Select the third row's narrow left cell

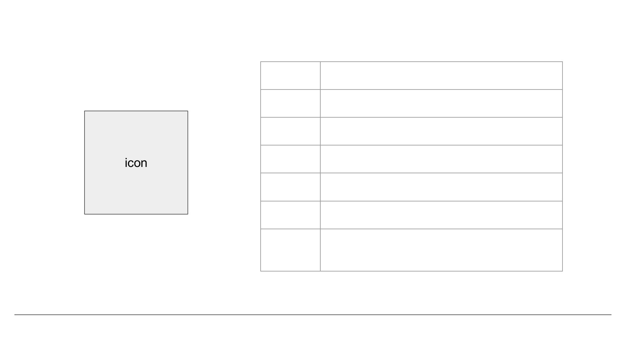(290, 131)
